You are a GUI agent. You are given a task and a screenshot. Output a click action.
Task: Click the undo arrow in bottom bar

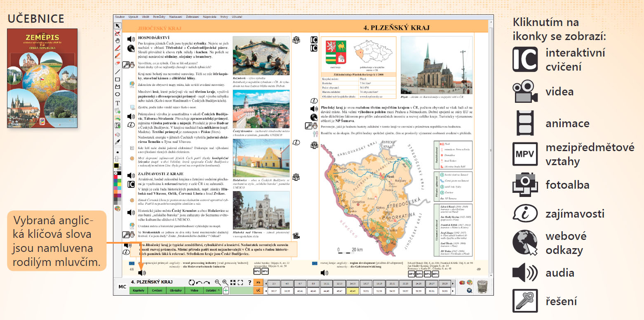click(199, 283)
